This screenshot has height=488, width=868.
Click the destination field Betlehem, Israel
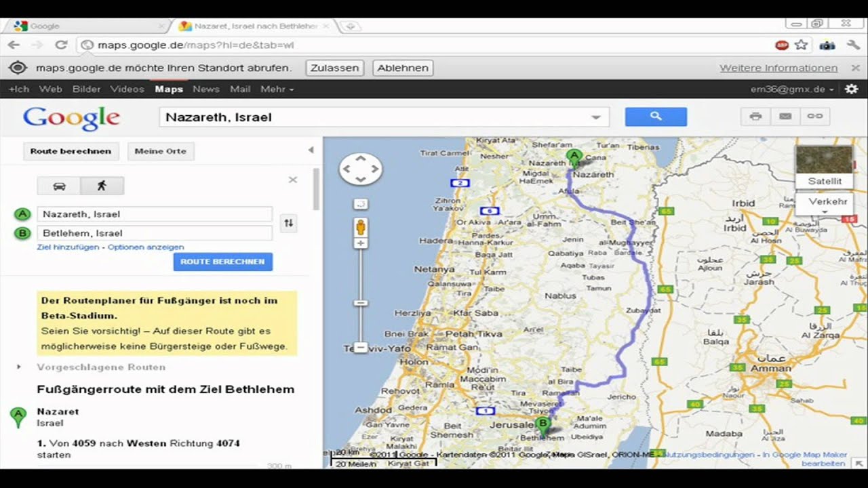pyautogui.click(x=155, y=233)
